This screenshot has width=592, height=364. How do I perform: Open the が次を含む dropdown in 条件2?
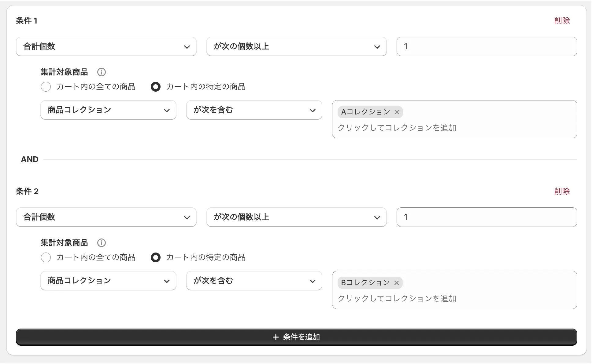click(x=254, y=281)
